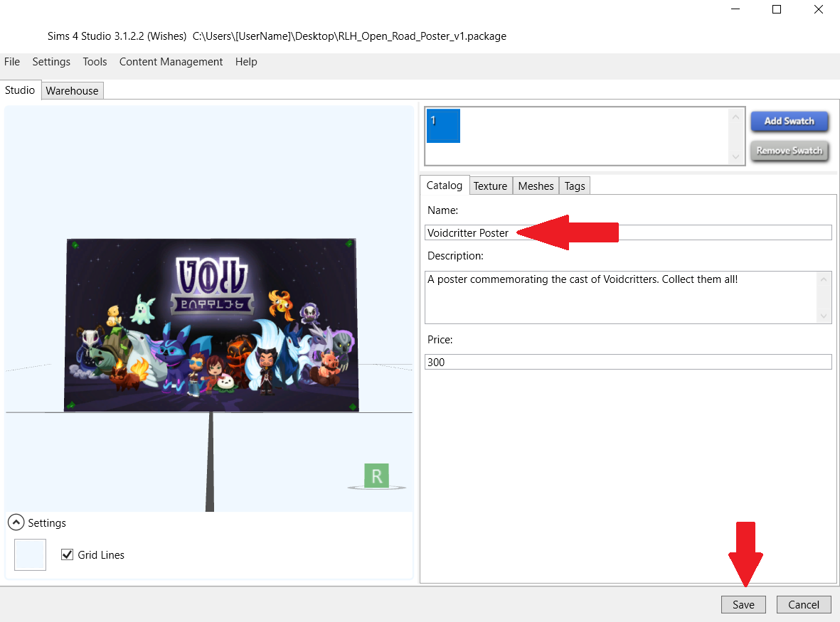Viewport: 840px width, 622px height.
Task: Switch to the Texture tab
Action: 490,186
